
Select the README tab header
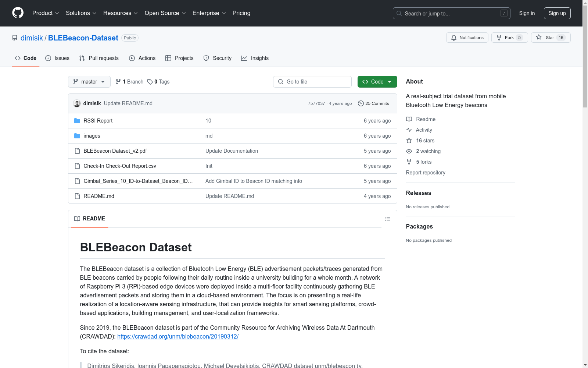coord(90,219)
